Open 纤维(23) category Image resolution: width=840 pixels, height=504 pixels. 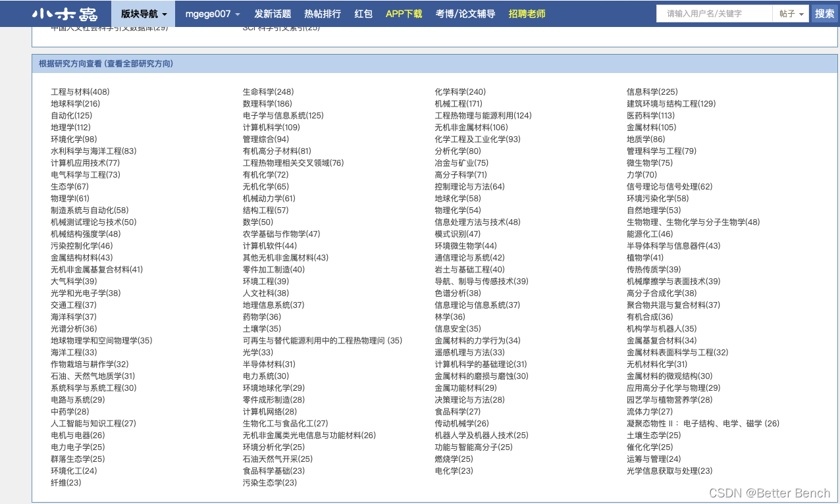point(66,483)
